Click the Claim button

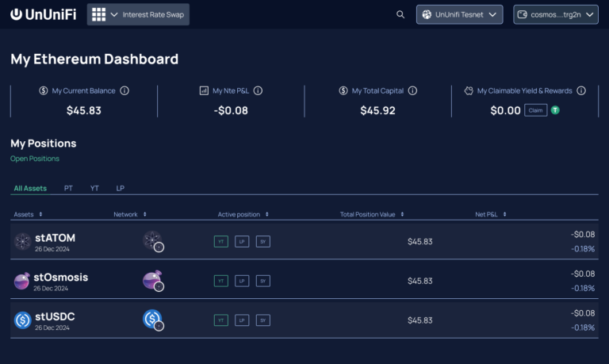coord(535,110)
